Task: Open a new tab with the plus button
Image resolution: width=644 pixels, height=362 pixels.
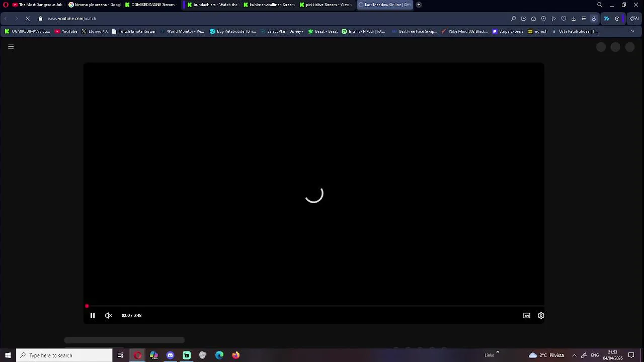Action: tap(419, 5)
